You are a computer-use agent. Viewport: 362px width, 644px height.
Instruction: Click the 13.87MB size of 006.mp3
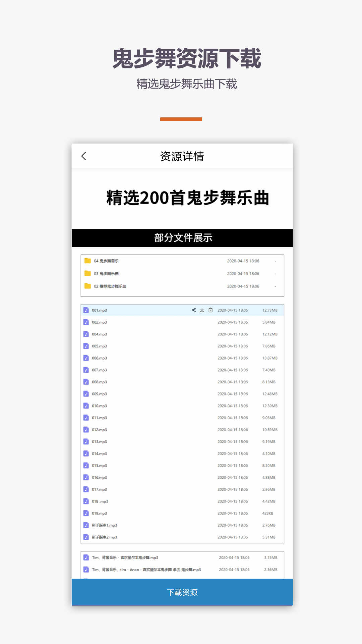tap(270, 358)
